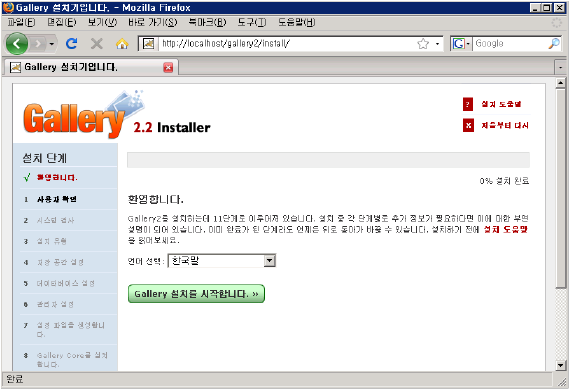Click the window resize grip in status bar
The image size is (569, 389).
point(562,381)
